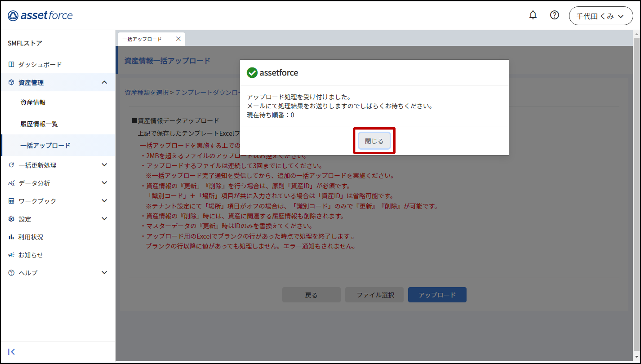Expand the ワークブック menu chevron

point(104,201)
